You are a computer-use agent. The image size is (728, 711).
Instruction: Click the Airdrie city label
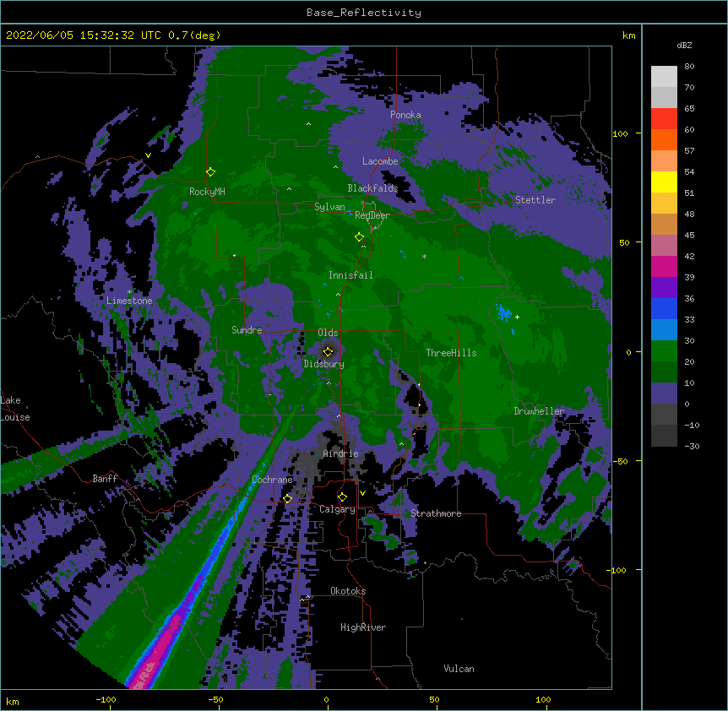tap(340, 453)
